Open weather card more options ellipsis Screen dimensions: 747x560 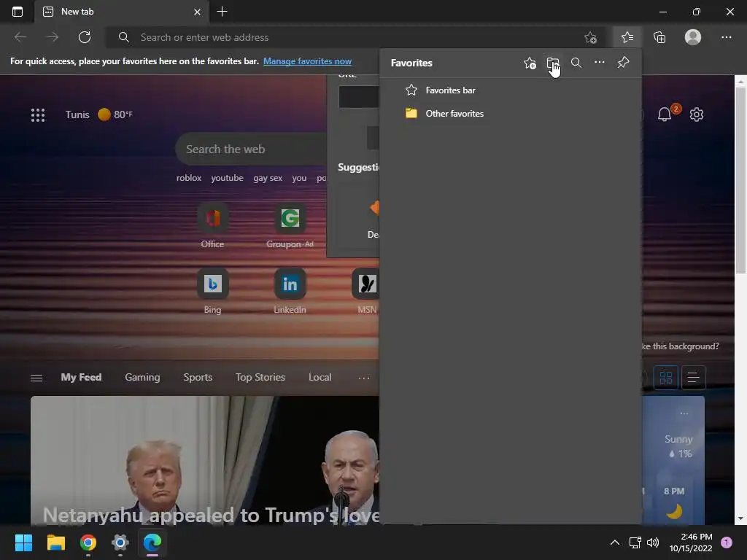click(684, 413)
